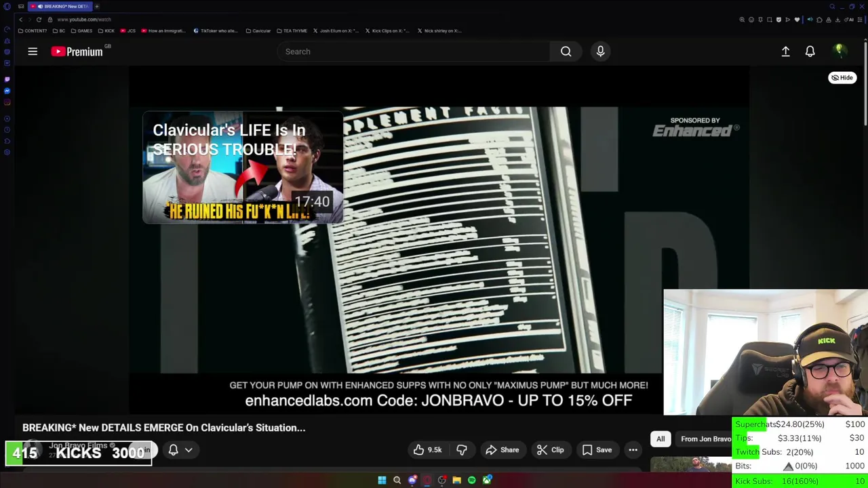Open YouTube notifications bell in header
868x488 pixels.
tap(810, 52)
